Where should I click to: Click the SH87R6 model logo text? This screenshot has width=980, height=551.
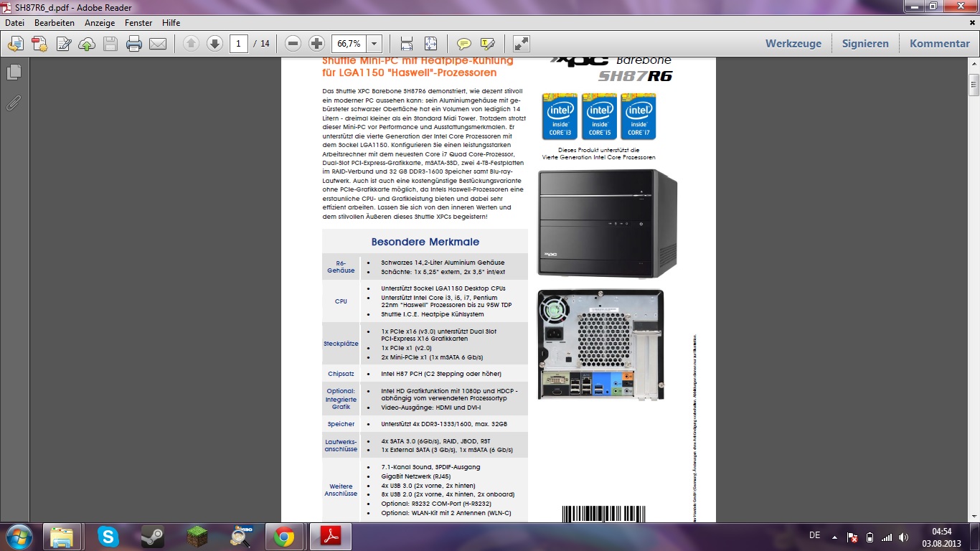click(635, 76)
